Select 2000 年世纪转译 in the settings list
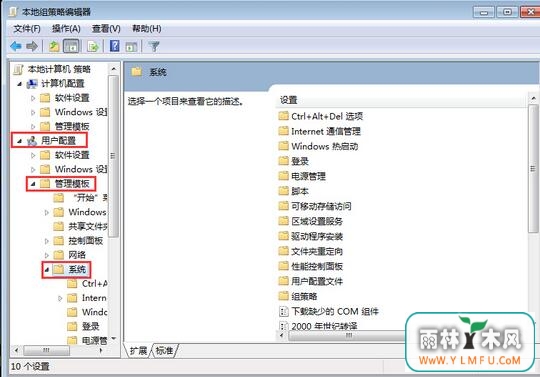 (324, 326)
